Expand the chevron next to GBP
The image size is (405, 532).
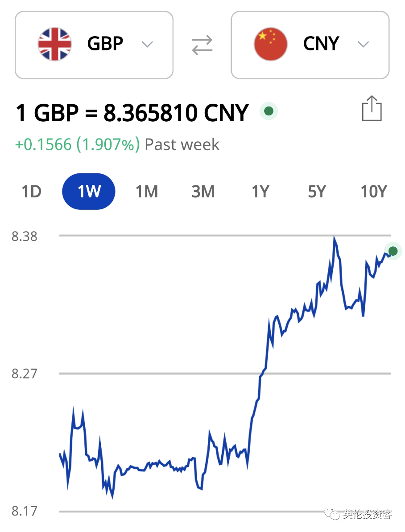(x=147, y=45)
